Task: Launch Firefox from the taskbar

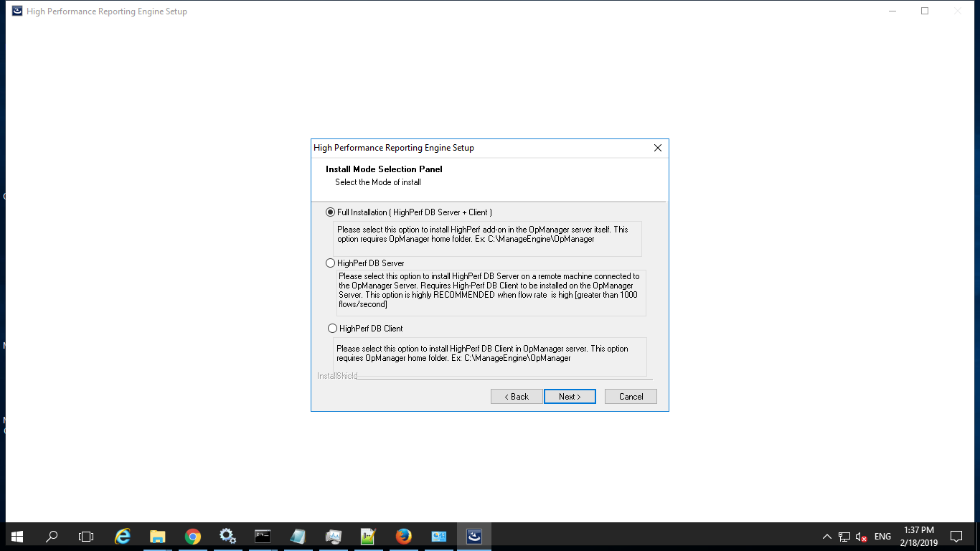Action: pos(403,536)
